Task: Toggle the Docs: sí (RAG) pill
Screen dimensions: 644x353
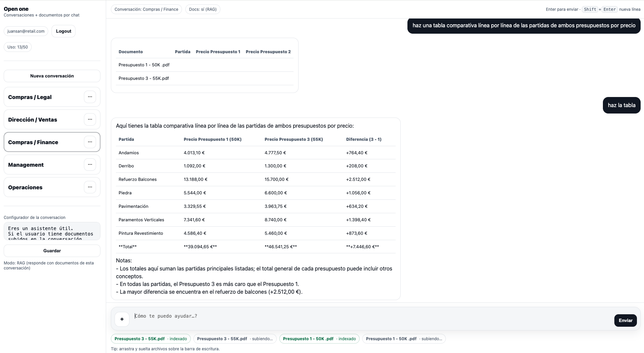Action: [203, 9]
